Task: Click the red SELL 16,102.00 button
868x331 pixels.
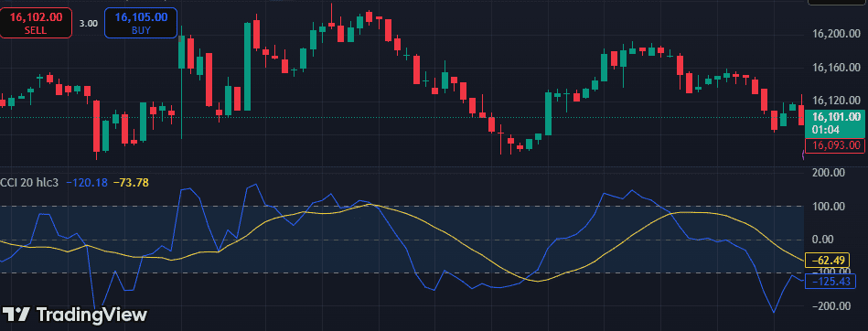Action: 36,23
